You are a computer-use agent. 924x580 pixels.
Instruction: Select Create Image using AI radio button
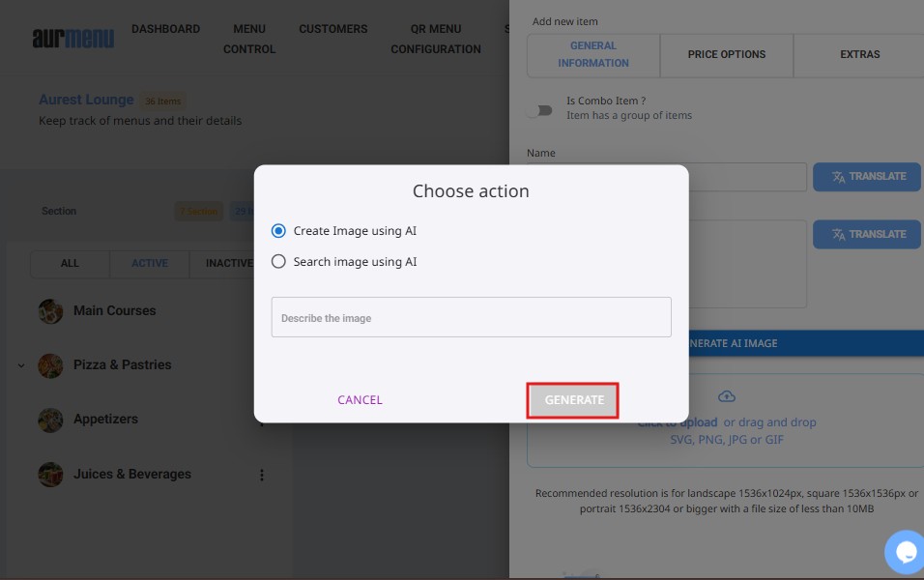[279, 231]
